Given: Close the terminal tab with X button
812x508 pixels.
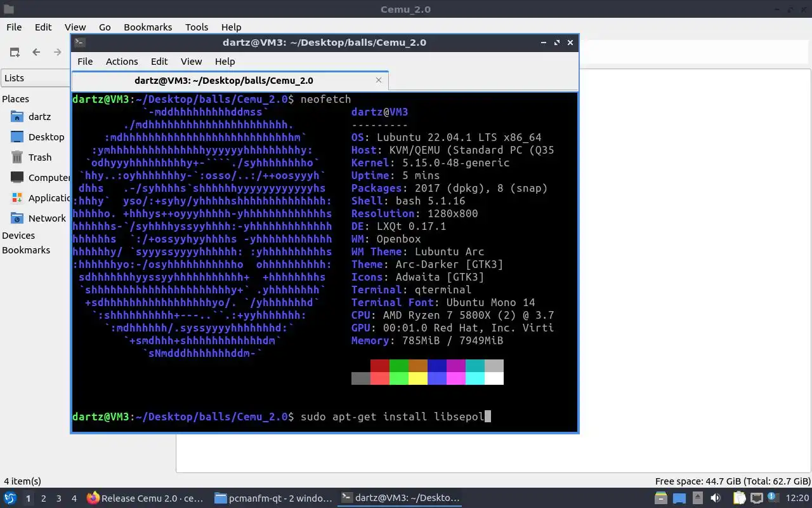Looking at the screenshot, I should click(x=379, y=80).
